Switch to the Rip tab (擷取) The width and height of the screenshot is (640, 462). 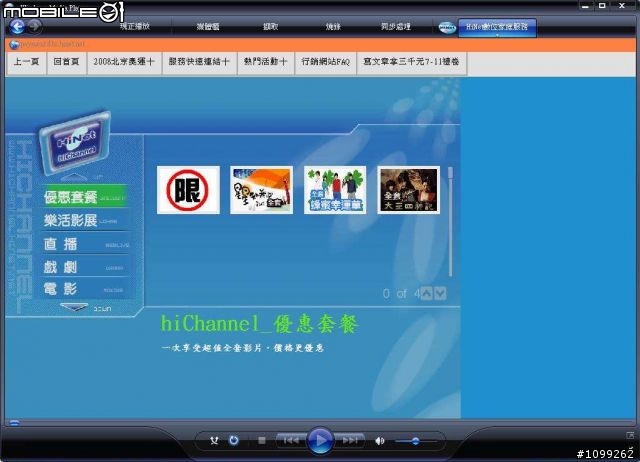pos(271,27)
